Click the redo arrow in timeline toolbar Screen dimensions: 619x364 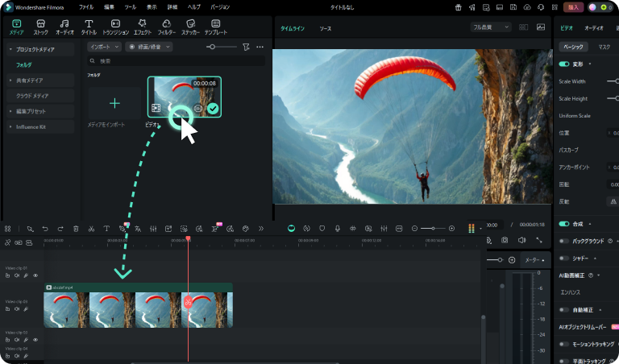point(60,229)
